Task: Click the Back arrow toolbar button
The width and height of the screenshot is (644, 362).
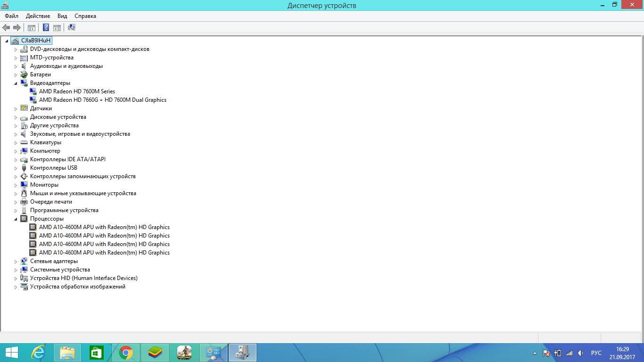Action: tap(6, 27)
